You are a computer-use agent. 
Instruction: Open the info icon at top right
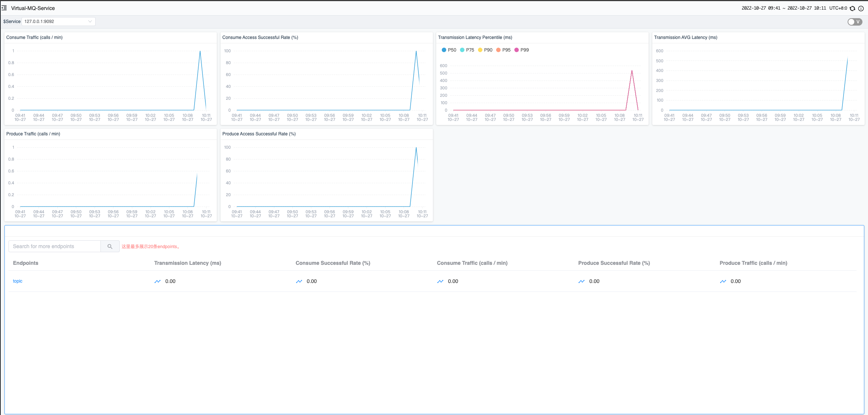pyautogui.click(x=861, y=8)
